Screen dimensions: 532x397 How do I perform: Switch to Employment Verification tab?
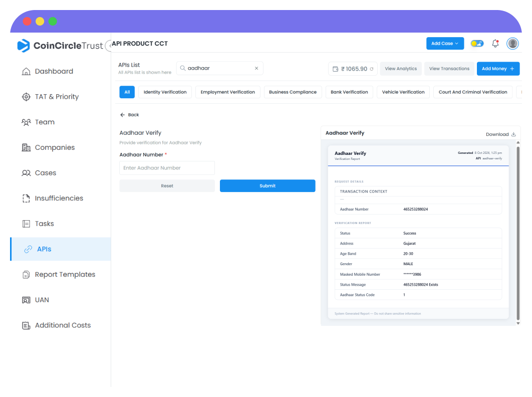(227, 92)
